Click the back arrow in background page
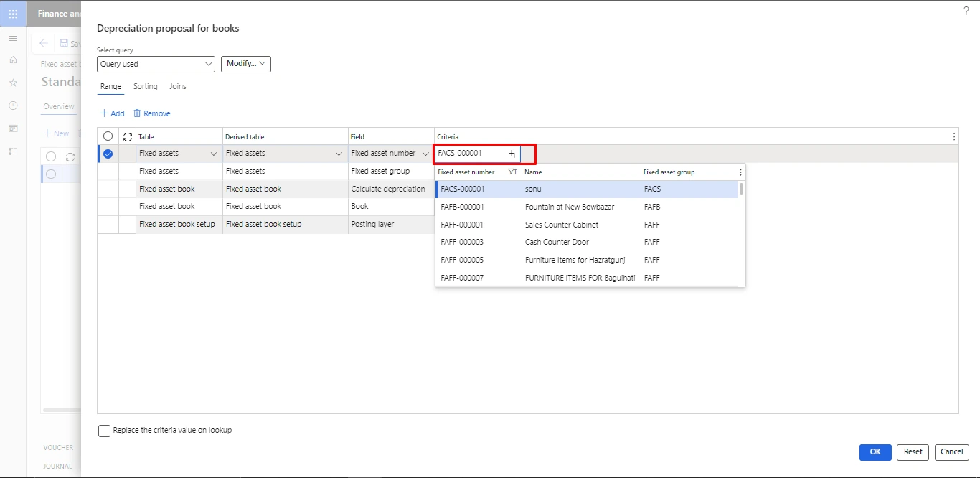This screenshot has height=478, width=980. click(x=44, y=43)
